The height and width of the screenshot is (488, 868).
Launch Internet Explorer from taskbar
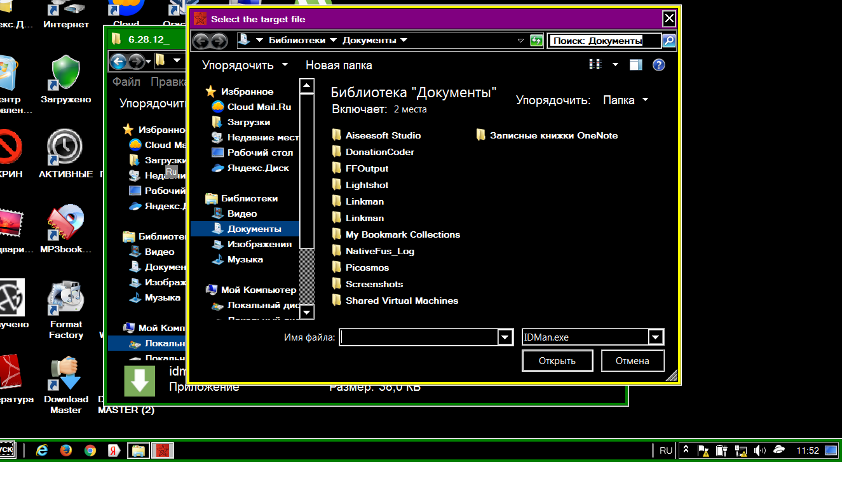pyautogui.click(x=43, y=451)
